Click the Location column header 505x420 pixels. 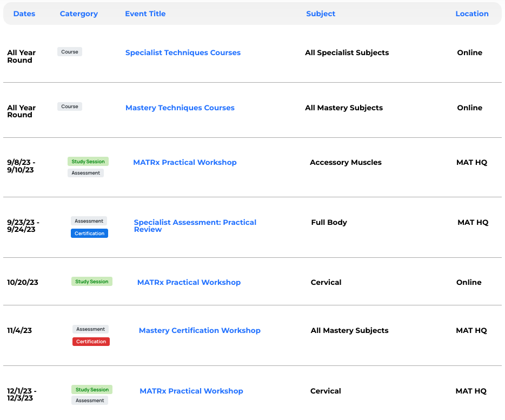(x=472, y=14)
